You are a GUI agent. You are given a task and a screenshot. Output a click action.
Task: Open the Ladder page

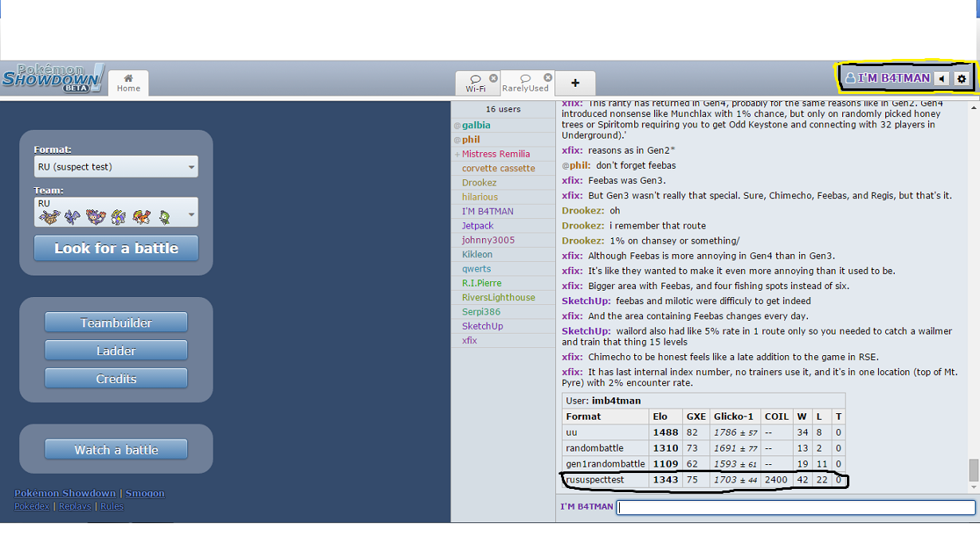tap(116, 350)
